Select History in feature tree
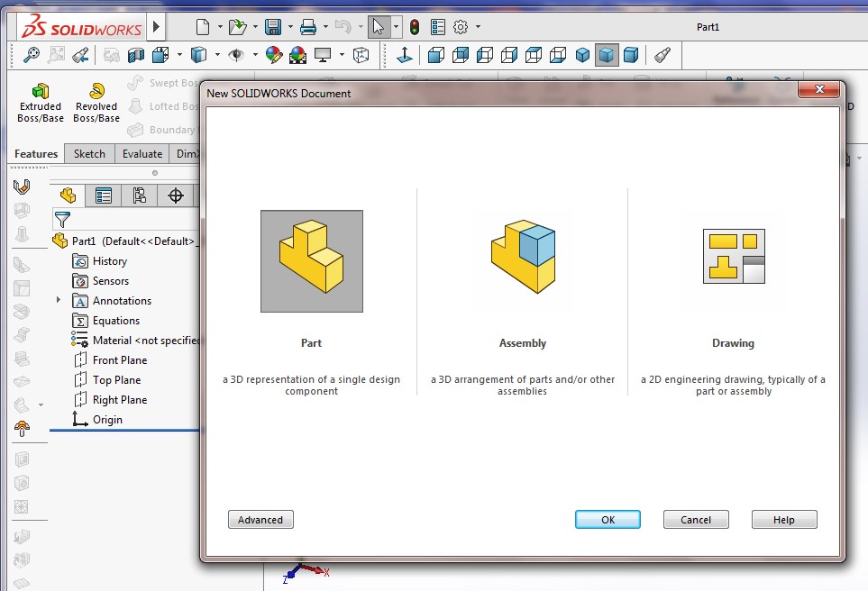 click(100, 261)
